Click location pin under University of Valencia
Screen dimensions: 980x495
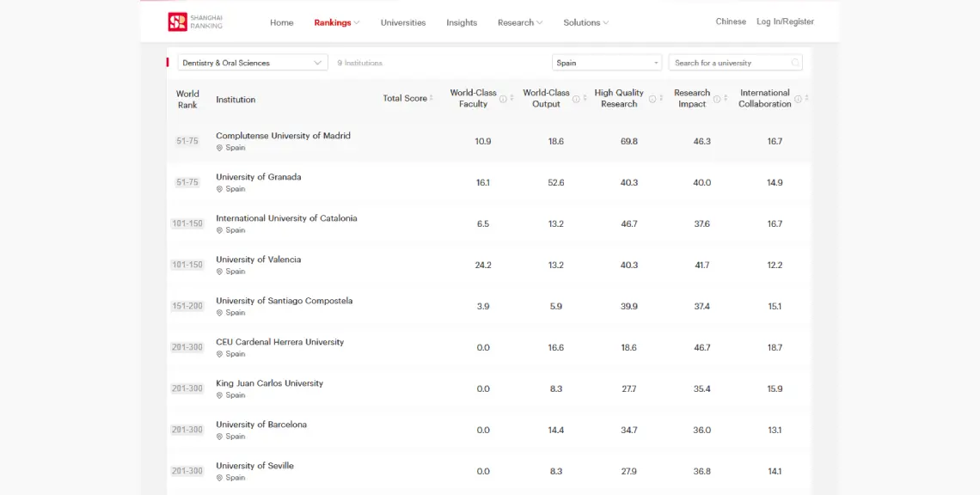pos(219,272)
